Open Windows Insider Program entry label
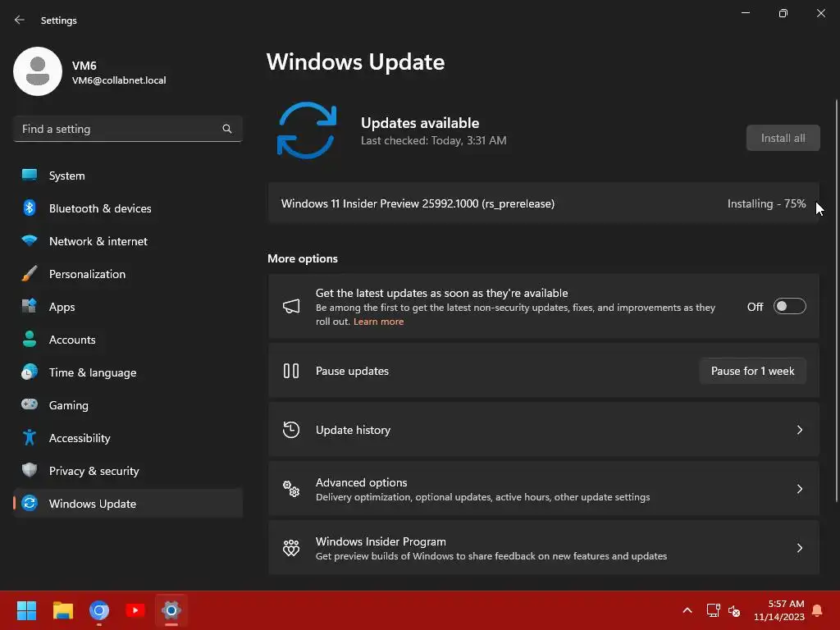 [x=381, y=541]
